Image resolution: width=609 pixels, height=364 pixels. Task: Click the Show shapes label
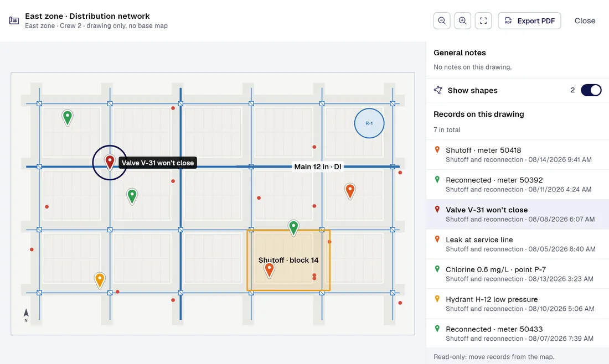pyautogui.click(x=473, y=90)
